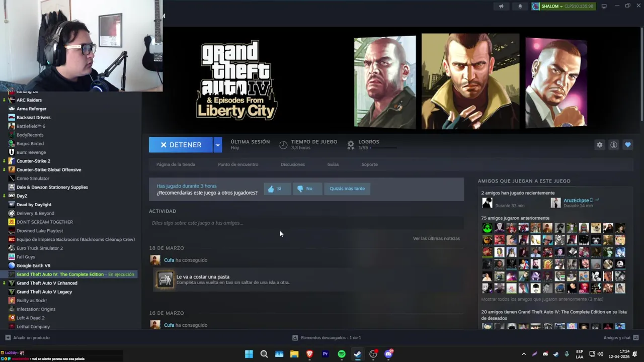Select Counter-Strike:Global Offensive entry

coord(49,169)
